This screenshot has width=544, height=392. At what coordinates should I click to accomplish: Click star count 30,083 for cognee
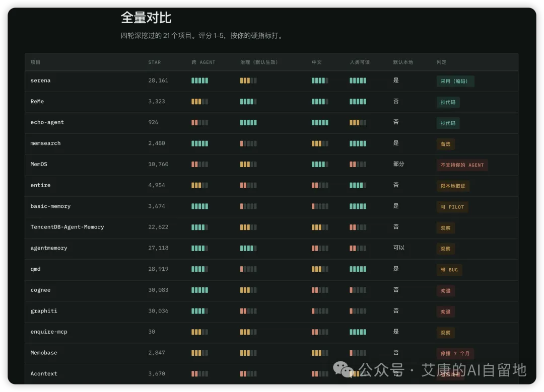click(x=158, y=290)
